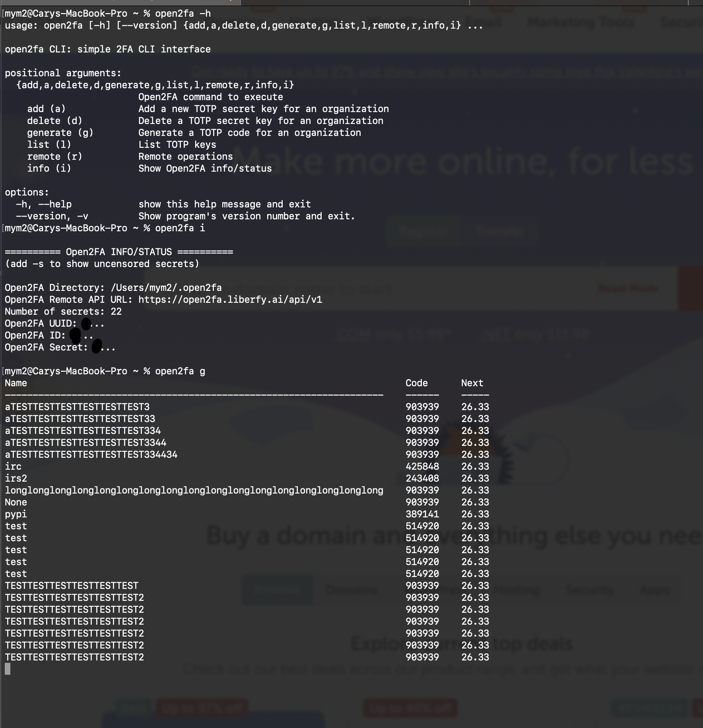Click the long "longlonglong" entry name
Image resolution: width=703 pixels, height=728 pixels.
click(194, 490)
